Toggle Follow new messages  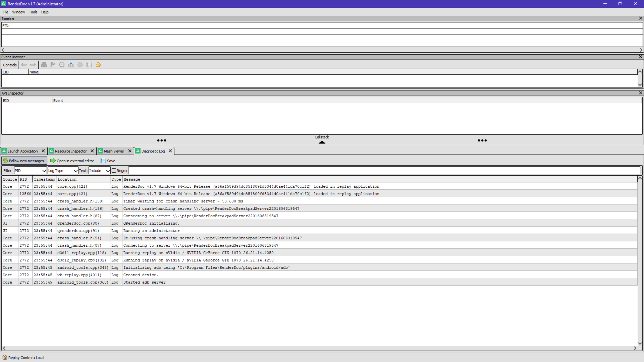pyautogui.click(x=24, y=161)
